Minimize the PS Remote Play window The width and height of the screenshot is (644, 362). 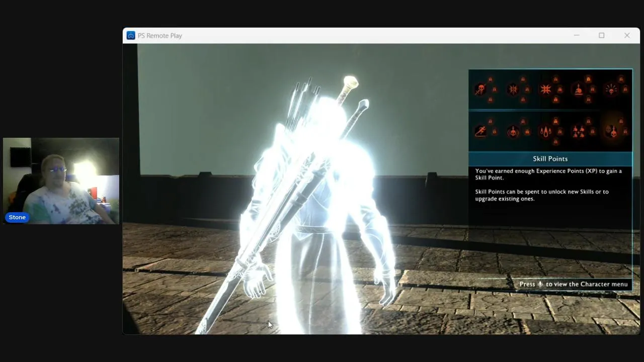577,36
